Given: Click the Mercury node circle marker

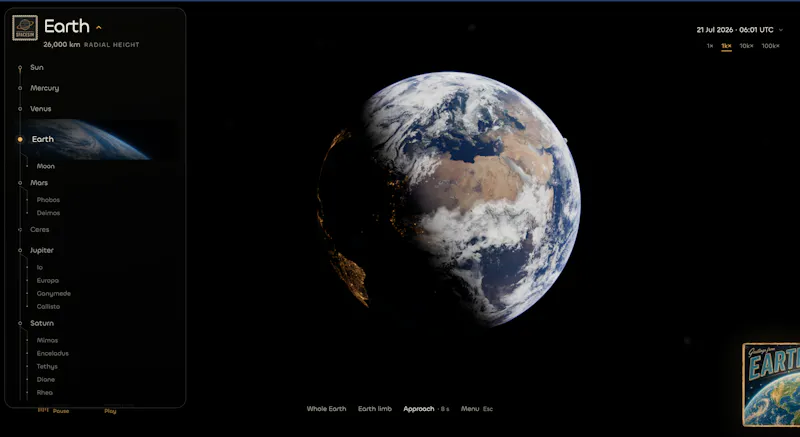Looking at the screenshot, I should [20, 88].
